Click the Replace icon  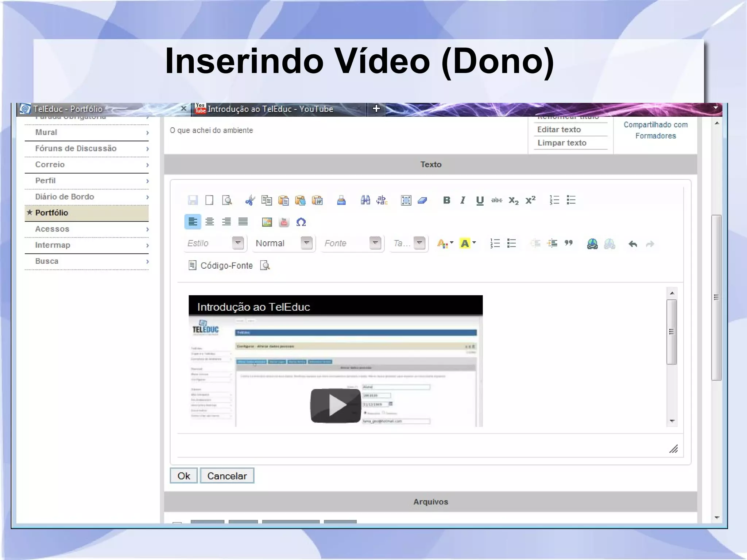[382, 200]
